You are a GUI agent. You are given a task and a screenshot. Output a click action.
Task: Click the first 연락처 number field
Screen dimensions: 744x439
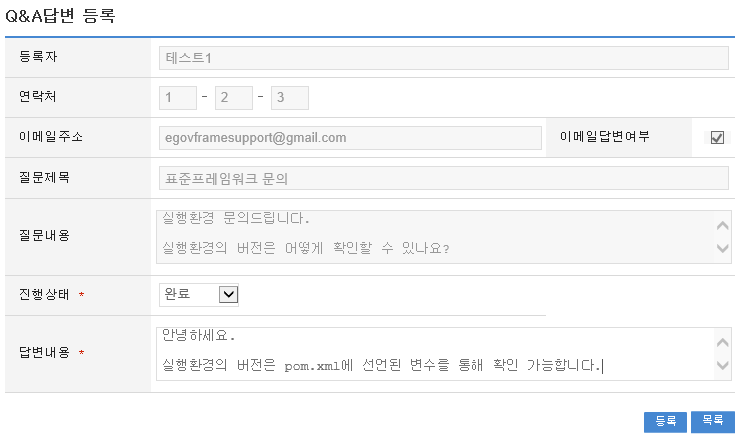tap(178, 98)
